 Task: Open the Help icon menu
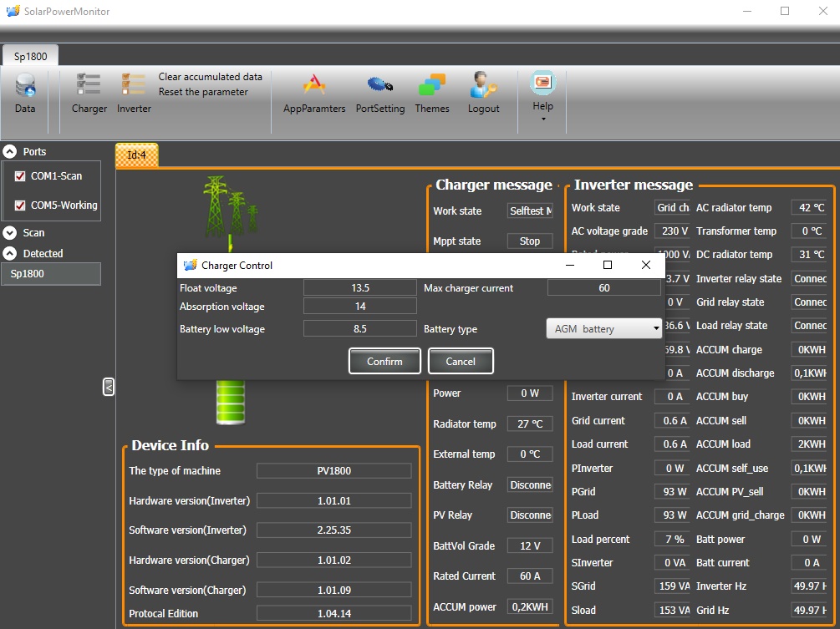542,83
